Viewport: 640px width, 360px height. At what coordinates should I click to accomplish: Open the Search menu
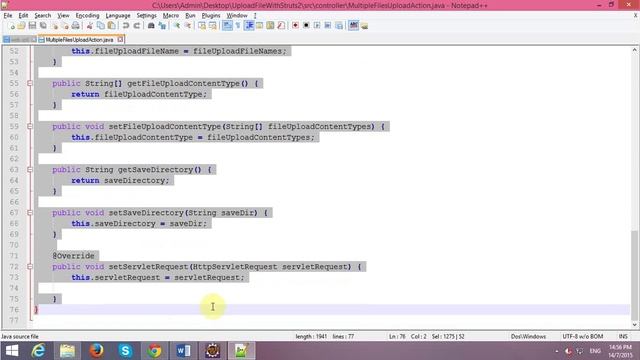pyautogui.click(x=42, y=16)
